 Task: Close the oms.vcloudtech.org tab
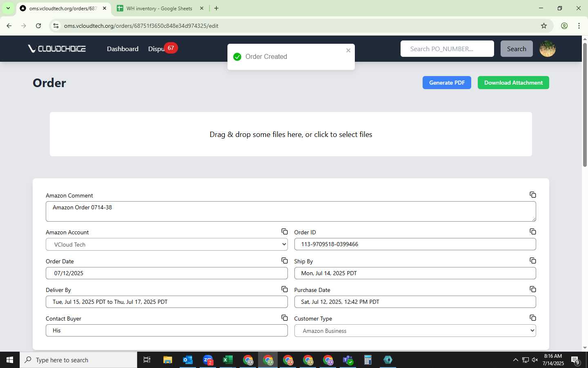click(105, 8)
